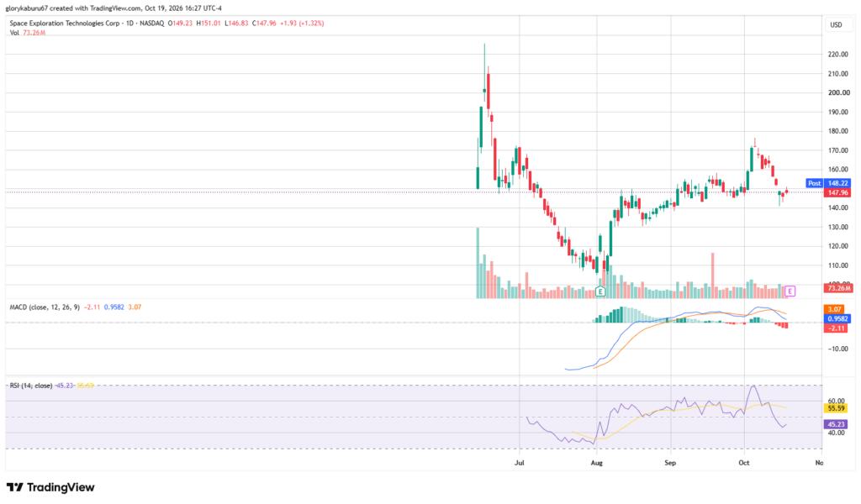The height and width of the screenshot is (504, 861).
Task: Click the 200.00 price scale value
Action: tap(838, 92)
